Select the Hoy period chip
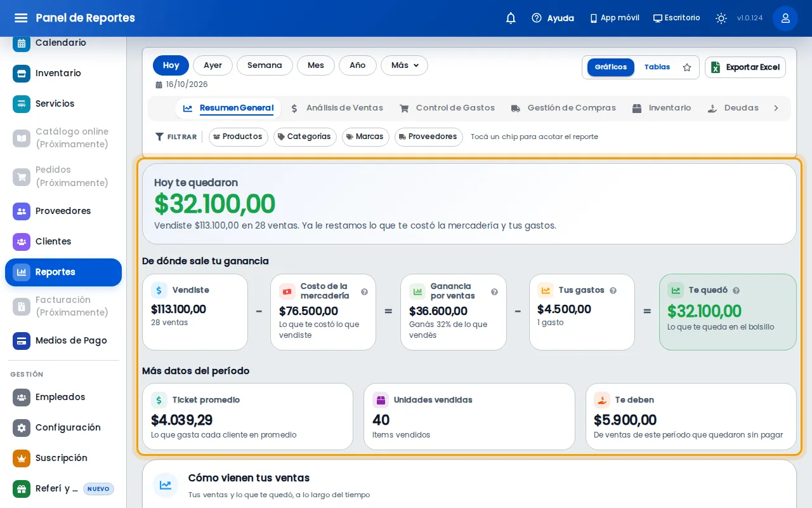Screen dimensions: 812x508 pos(171,65)
